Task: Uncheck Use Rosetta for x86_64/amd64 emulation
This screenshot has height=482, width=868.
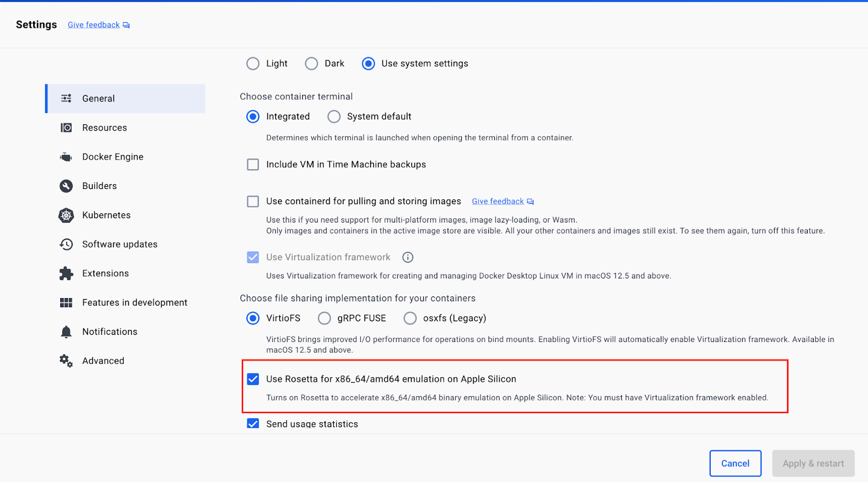Action: pyautogui.click(x=253, y=379)
